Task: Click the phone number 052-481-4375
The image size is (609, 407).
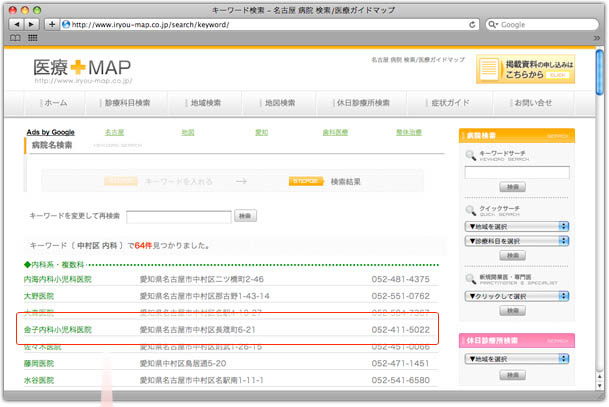Action: tap(400, 279)
